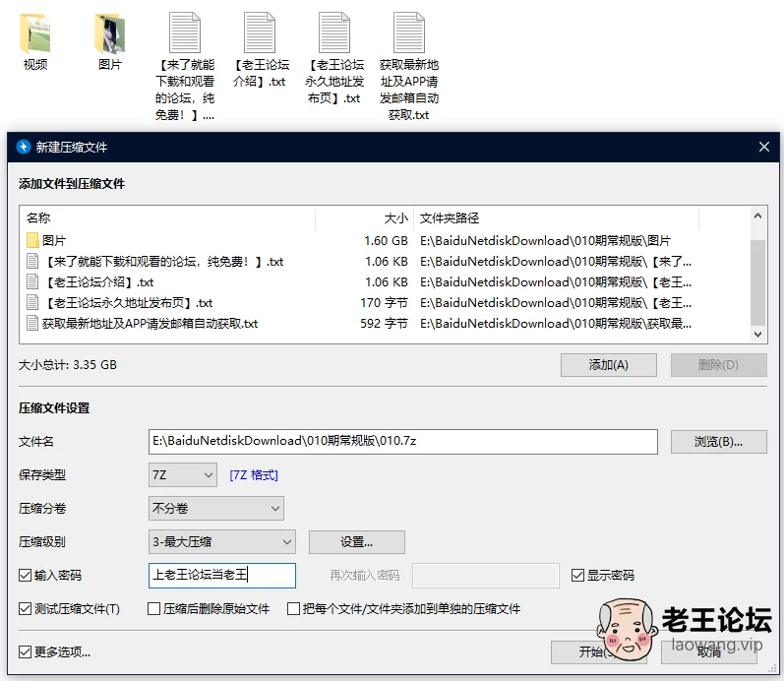This screenshot has height=681, width=784.
Task: Select the 【老王论坛介绍】.txt name in list
Action: click(x=98, y=282)
